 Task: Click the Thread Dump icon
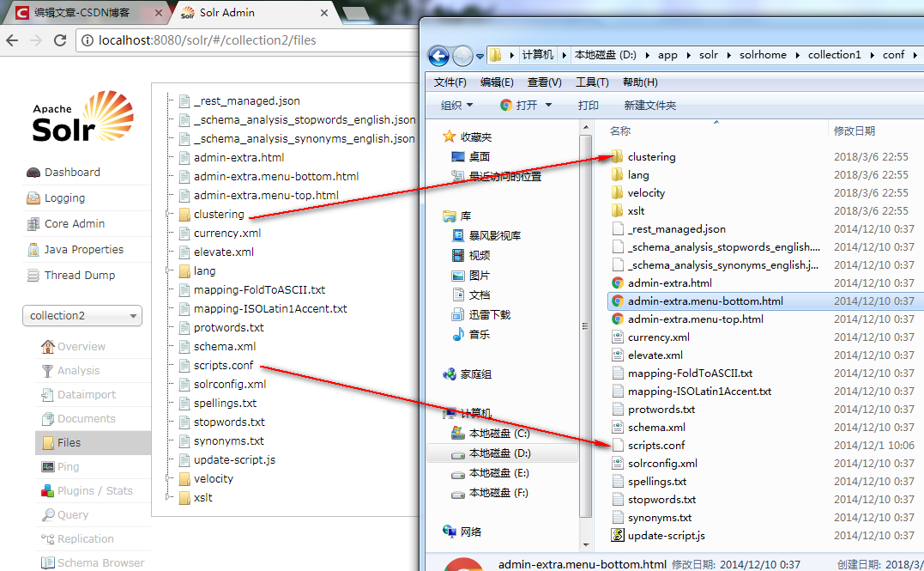33,276
